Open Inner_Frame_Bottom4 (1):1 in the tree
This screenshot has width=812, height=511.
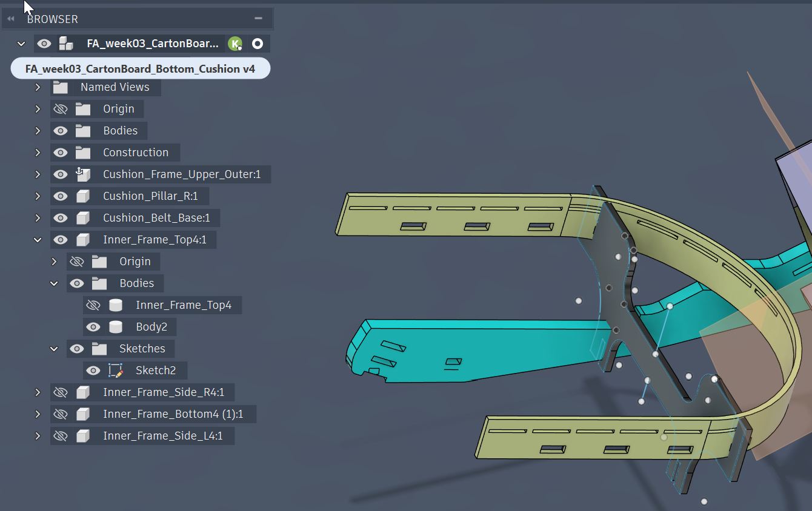click(38, 414)
